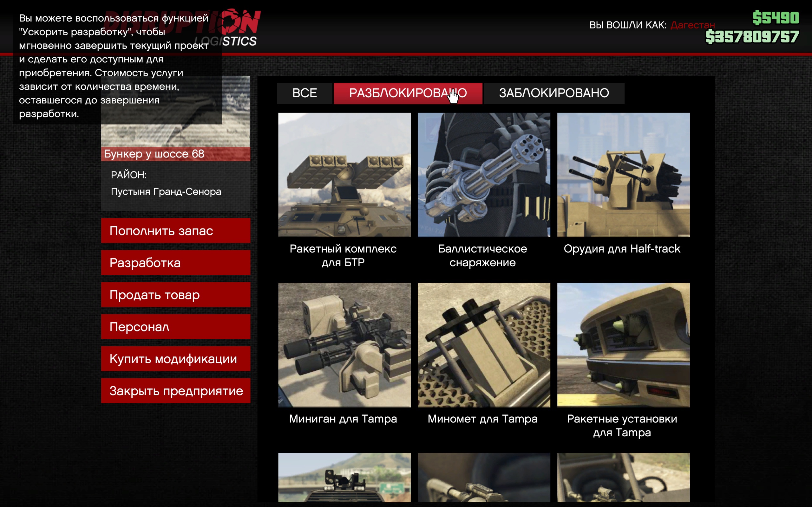Image resolution: width=812 pixels, height=507 pixels.
Task: Select the Миномет для Tampa image
Action: click(483, 345)
